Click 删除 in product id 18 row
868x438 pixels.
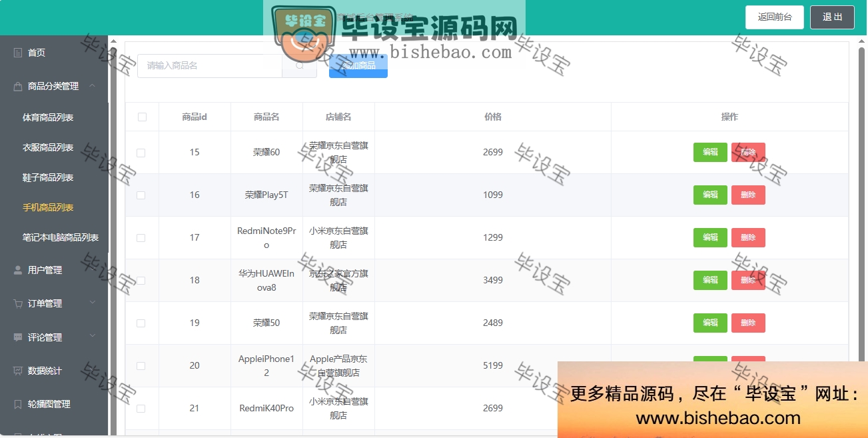[x=748, y=281]
